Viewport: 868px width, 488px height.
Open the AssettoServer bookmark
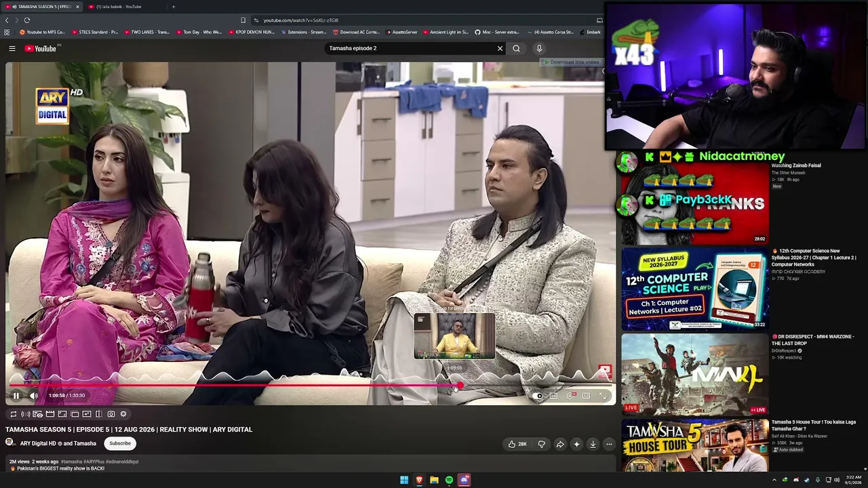[401, 32]
